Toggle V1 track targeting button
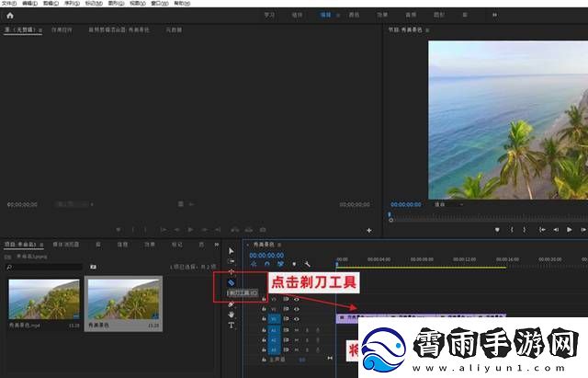The image size is (588, 378). [x=274, y=319]
